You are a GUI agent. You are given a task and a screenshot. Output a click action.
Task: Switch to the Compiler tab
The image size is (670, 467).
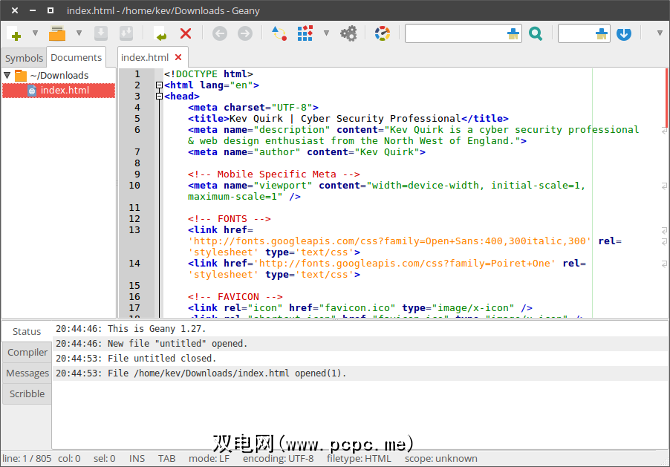27,352
